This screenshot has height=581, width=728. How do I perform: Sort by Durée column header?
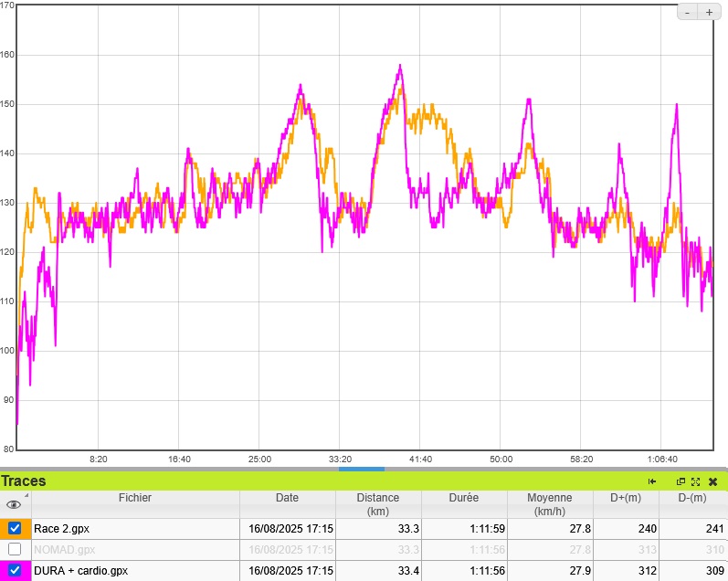pyautogui.click(x=464, y=498)
